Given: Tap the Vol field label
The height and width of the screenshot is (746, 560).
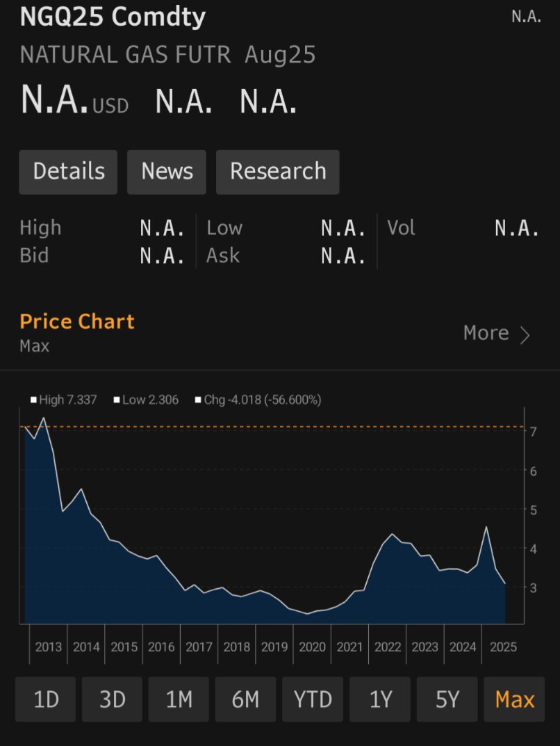Looking at the screenshot, I should click(401, 228).
